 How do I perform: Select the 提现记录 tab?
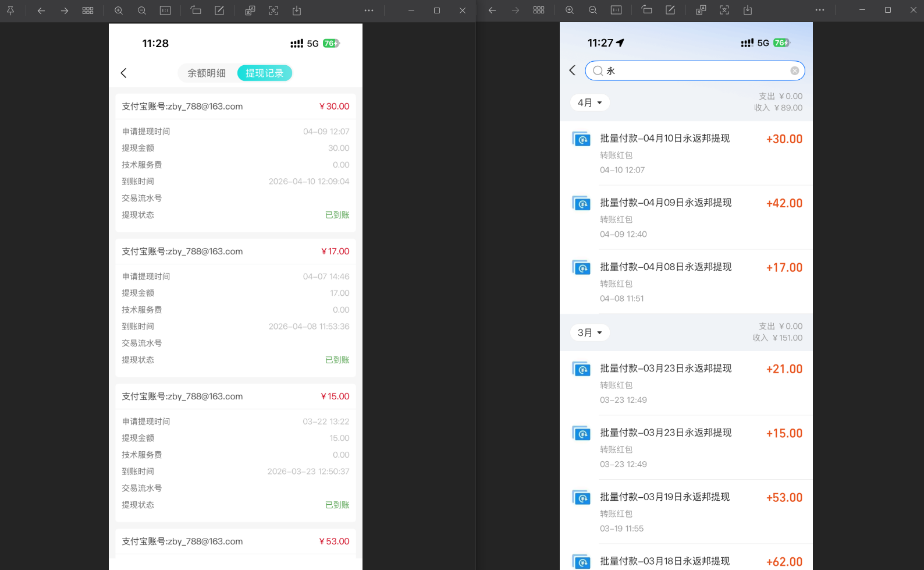[x=264, y=73]
